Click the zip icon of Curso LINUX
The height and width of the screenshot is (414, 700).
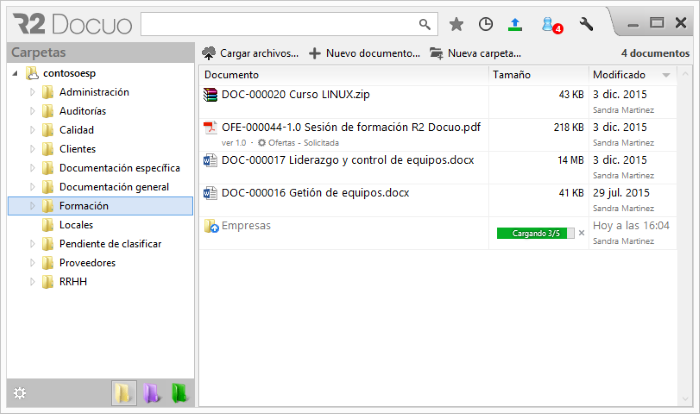[210, 95]
